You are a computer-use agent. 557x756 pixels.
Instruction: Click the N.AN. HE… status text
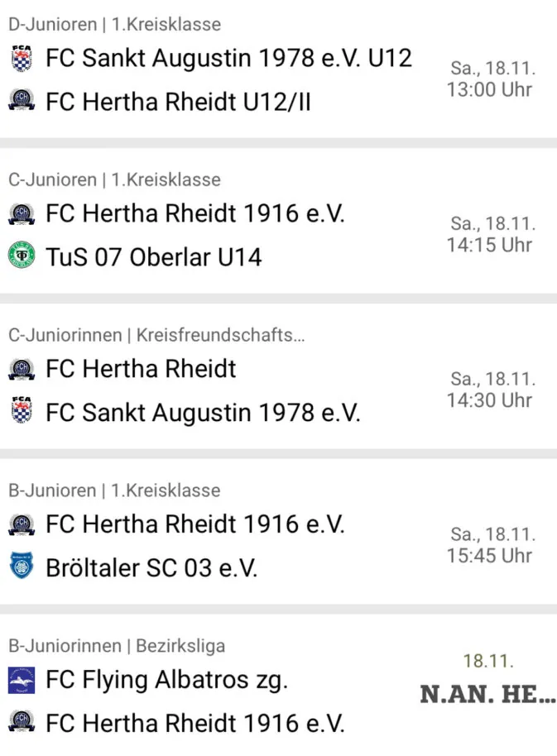tap(487, 694)
